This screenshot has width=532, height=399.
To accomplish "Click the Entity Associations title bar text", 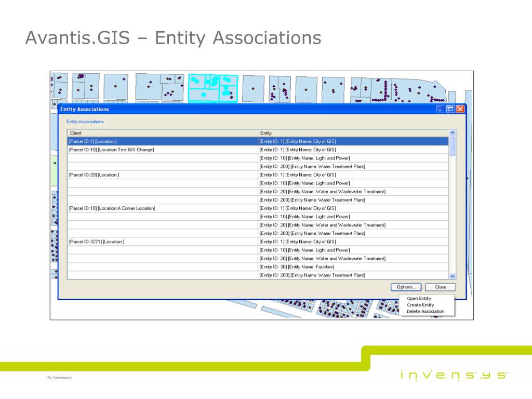I will coord(85,109).
